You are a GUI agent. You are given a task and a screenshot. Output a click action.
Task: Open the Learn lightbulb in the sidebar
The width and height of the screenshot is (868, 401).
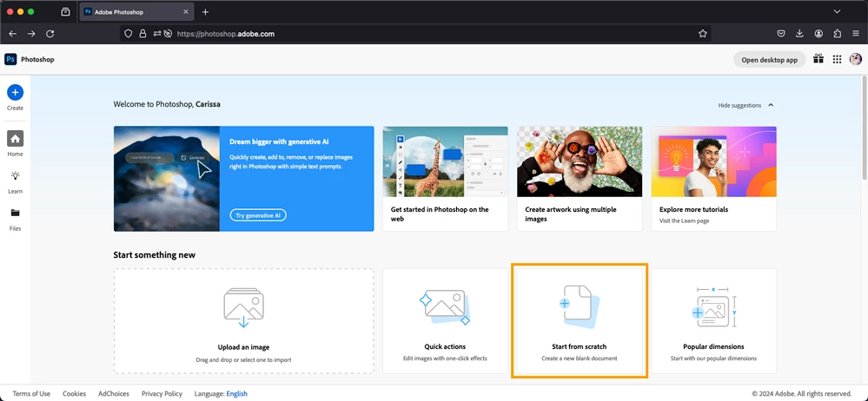click(15, 176)
